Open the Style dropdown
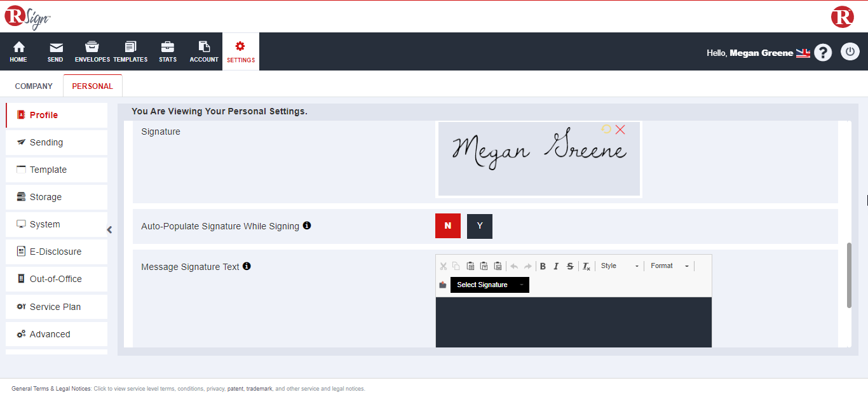The image size is (868, 397). pyautogui.click(x=620, y=266)
